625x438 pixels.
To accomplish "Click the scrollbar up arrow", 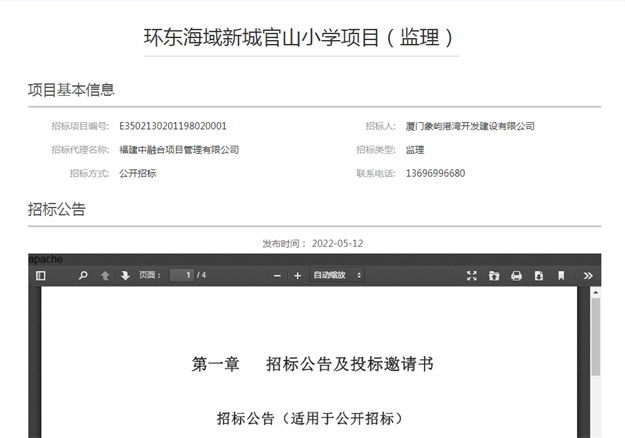I will click(x=596, y=293).
